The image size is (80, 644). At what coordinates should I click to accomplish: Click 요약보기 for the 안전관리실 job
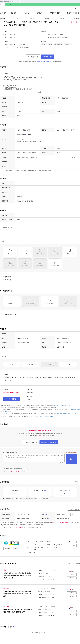71,575
